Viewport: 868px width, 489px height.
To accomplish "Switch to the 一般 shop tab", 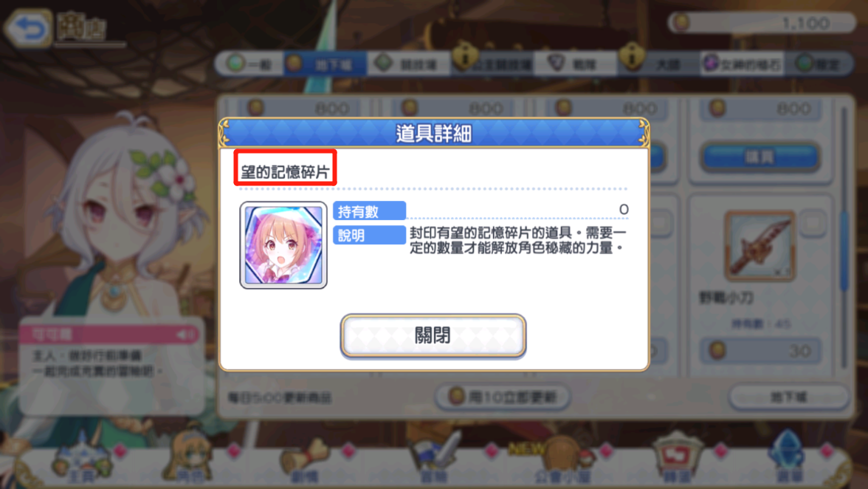I will click(x=249, y=64).
